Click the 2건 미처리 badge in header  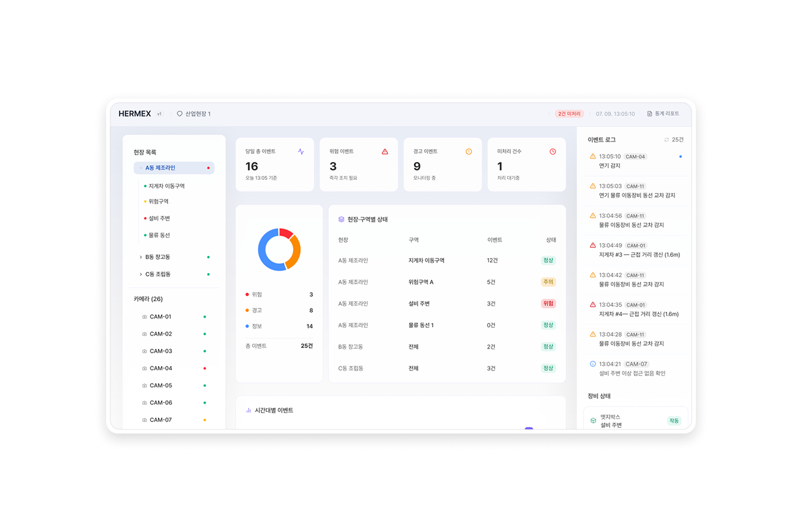(569, 114)
